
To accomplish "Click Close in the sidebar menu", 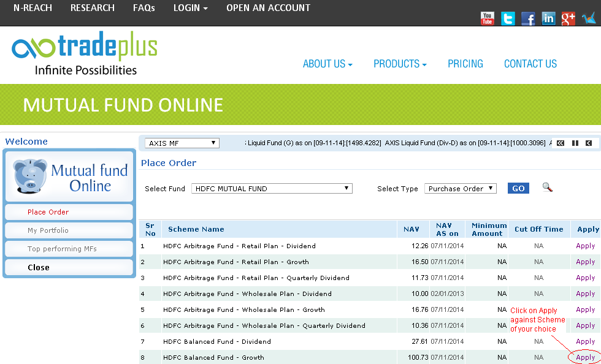I will click(69, 267).
